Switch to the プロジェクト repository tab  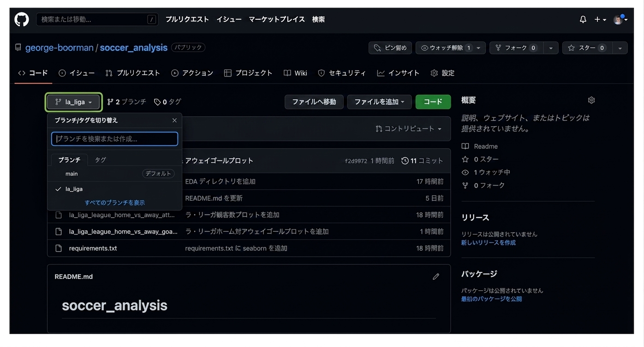coord(248,73)
